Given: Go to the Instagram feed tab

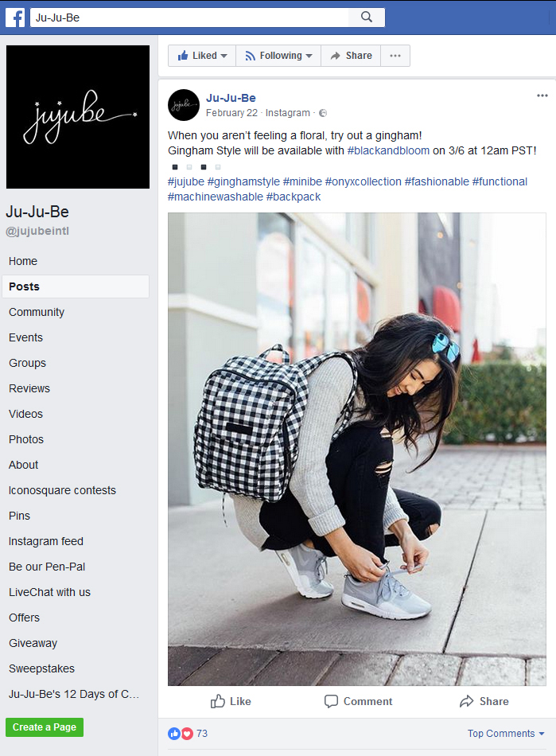Looking at the screenshot, I should (x=46, y=541).
